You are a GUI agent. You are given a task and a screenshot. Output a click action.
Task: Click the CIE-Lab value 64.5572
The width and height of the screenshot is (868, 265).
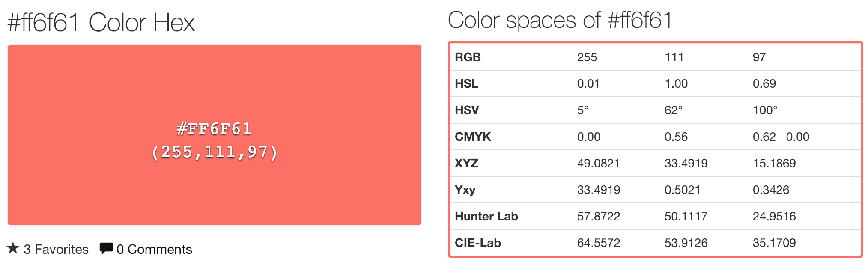pos(600,243)
